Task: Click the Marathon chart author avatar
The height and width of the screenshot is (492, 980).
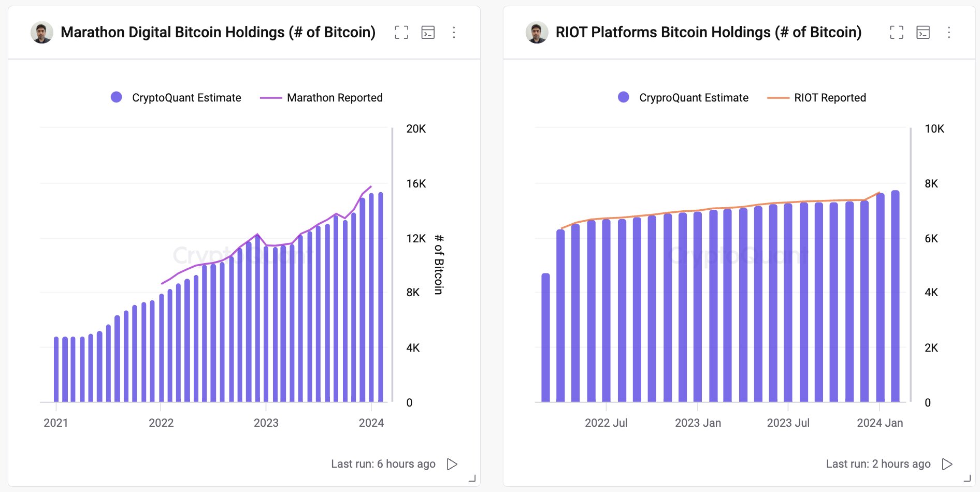Action: point(41,33)
